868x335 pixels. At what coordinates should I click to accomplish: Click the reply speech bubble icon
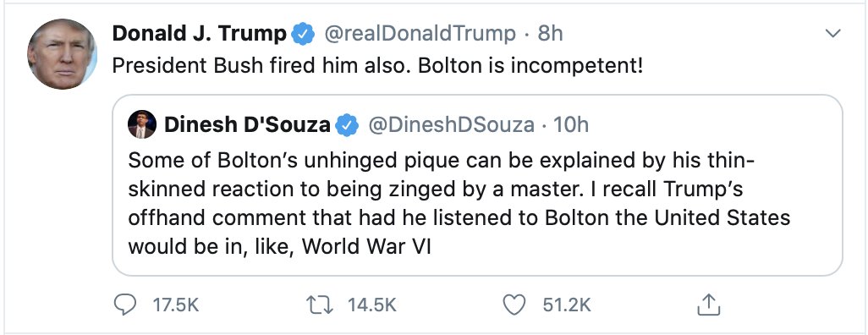point(125,305)
